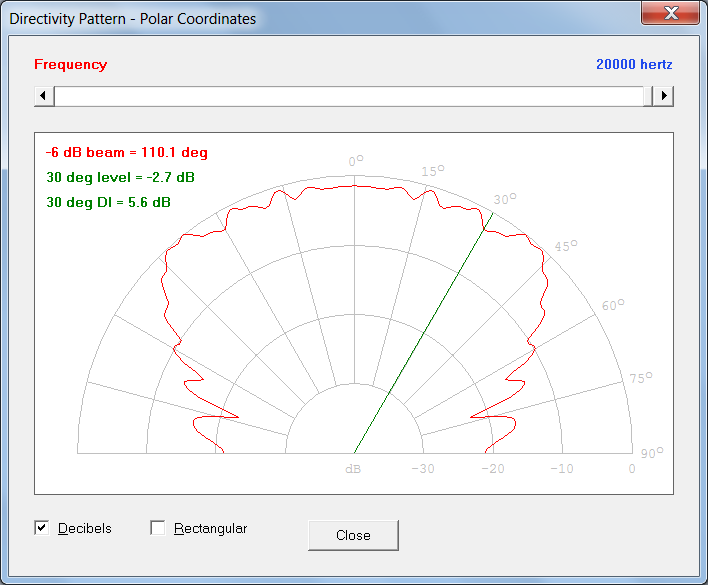This screenshot has height=585, width=708.
Task: Click the 90° angle label
Action: tap(652, 453)
